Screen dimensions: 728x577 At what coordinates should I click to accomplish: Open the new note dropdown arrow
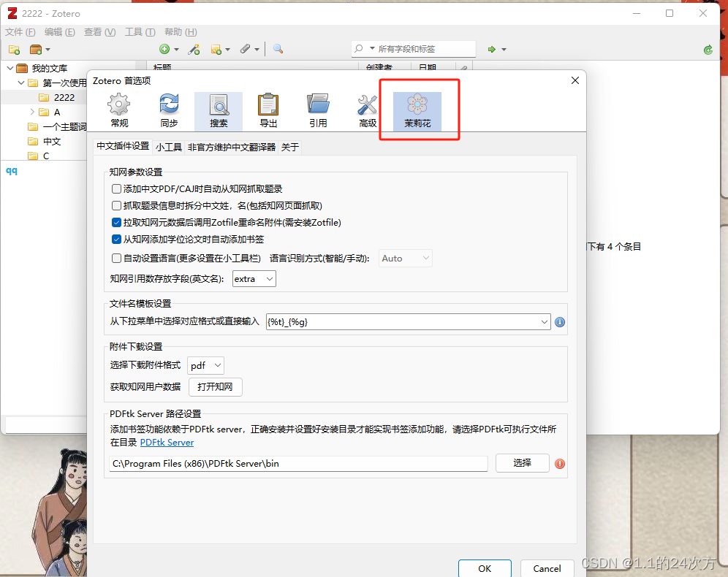[227, 49]
